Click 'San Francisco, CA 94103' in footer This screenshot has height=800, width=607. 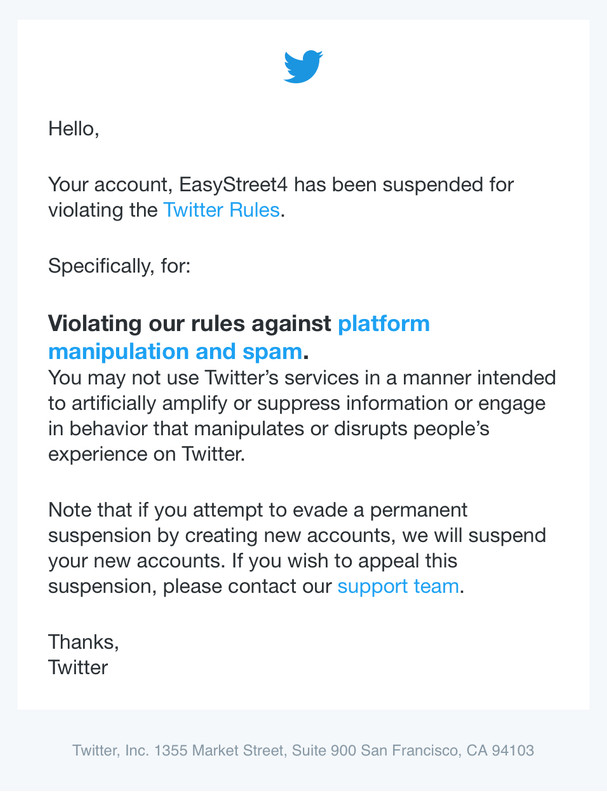click(447, 751)
